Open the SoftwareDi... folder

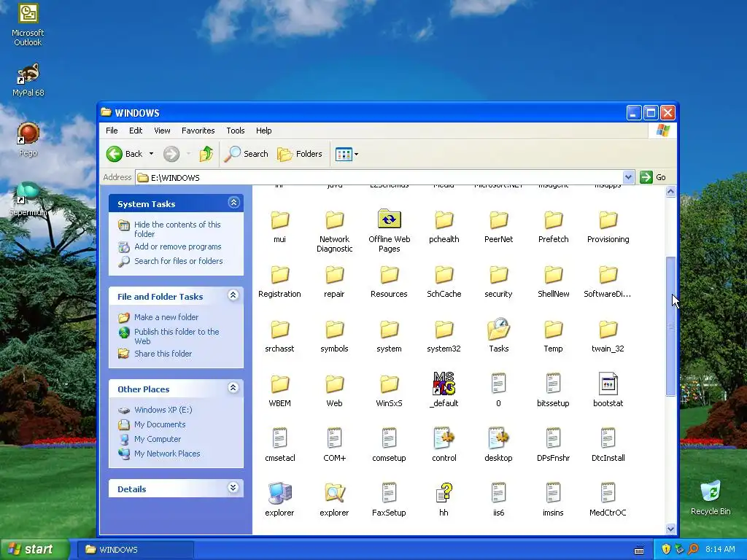click(x=608, y=274)
